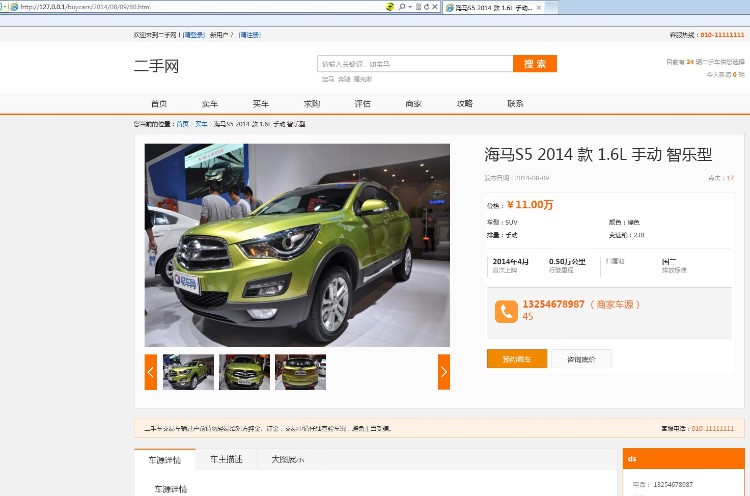Open a new blank browser tab
The width and height of the screenshot is (750, 496).
(551, 7)
